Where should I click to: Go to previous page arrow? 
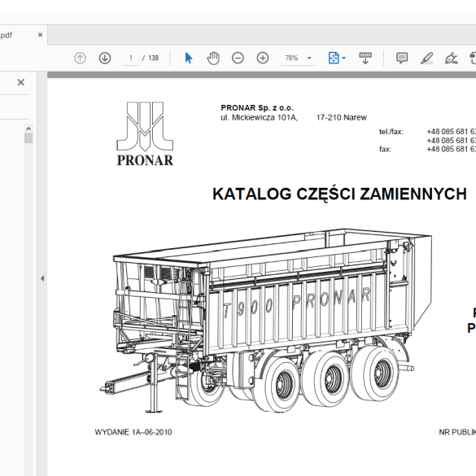pyautogui.click(x=80, y=58)
